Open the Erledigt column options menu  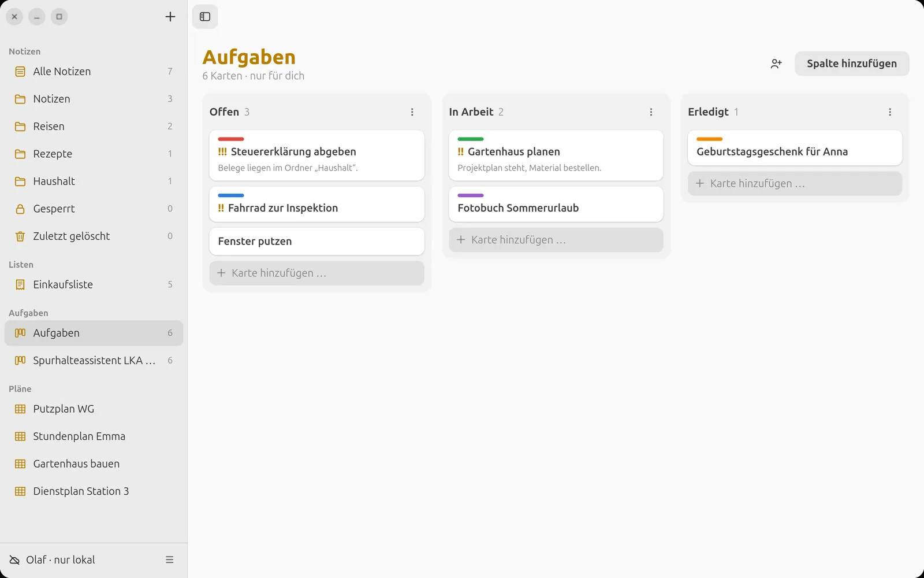pyautogui.click(x=890, y=112)
